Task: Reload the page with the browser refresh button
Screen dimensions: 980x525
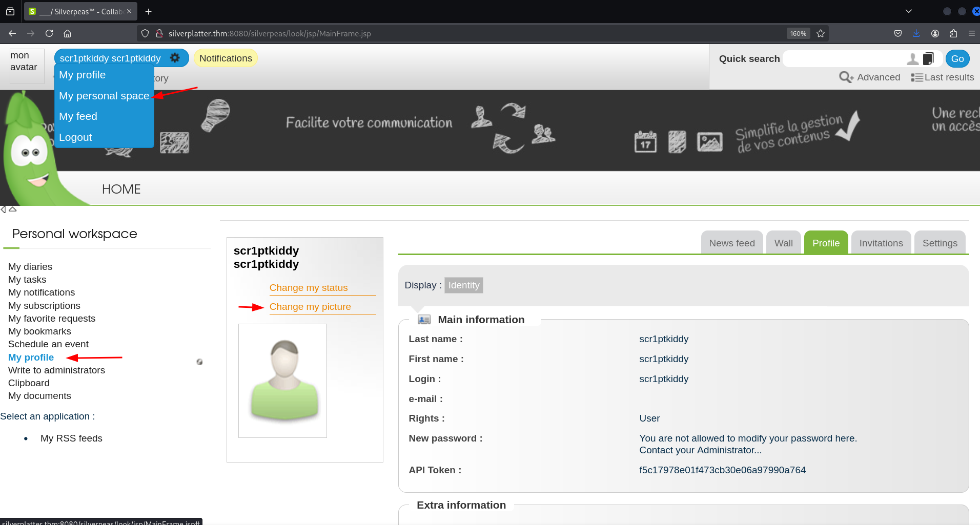Action: (49, 33)
